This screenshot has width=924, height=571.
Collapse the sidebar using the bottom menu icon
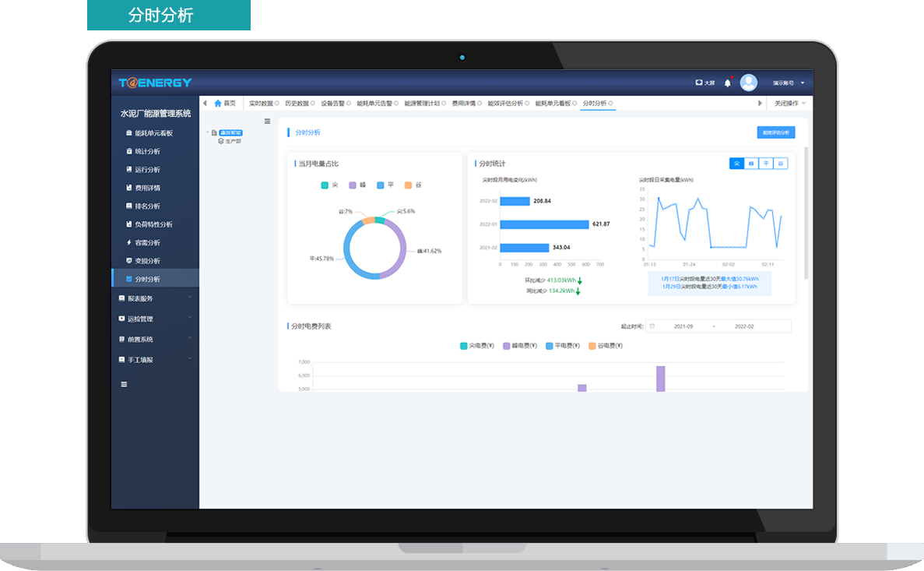124,384
